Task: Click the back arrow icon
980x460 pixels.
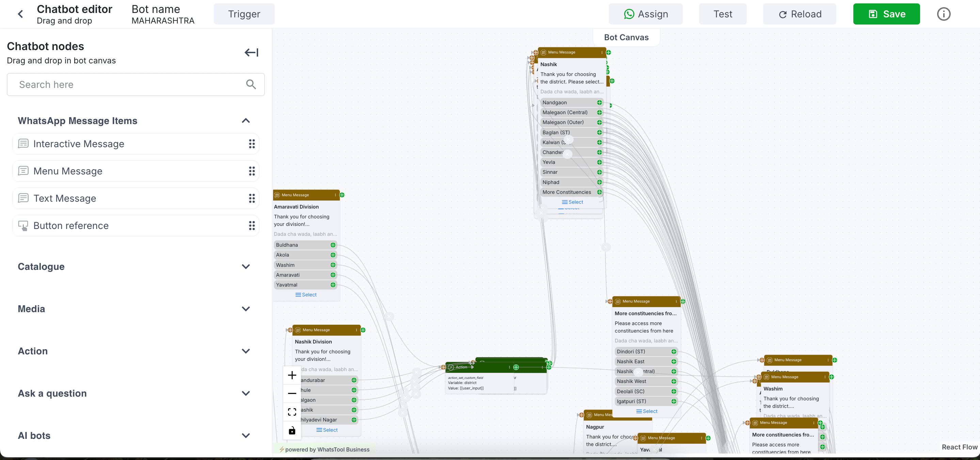Action: [20, 14]
